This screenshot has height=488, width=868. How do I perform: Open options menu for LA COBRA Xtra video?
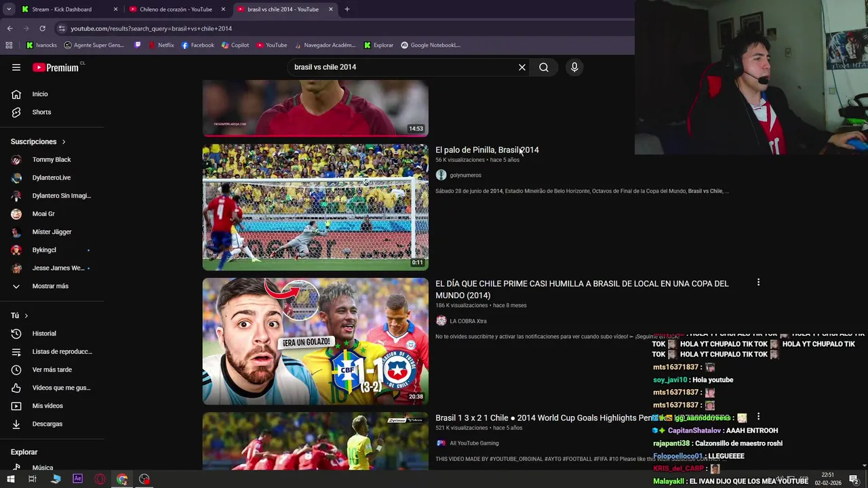pos(758,283)
